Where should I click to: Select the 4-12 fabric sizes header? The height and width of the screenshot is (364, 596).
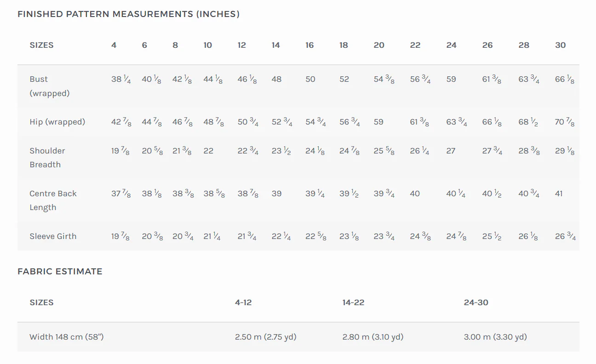tap(243, 302)
